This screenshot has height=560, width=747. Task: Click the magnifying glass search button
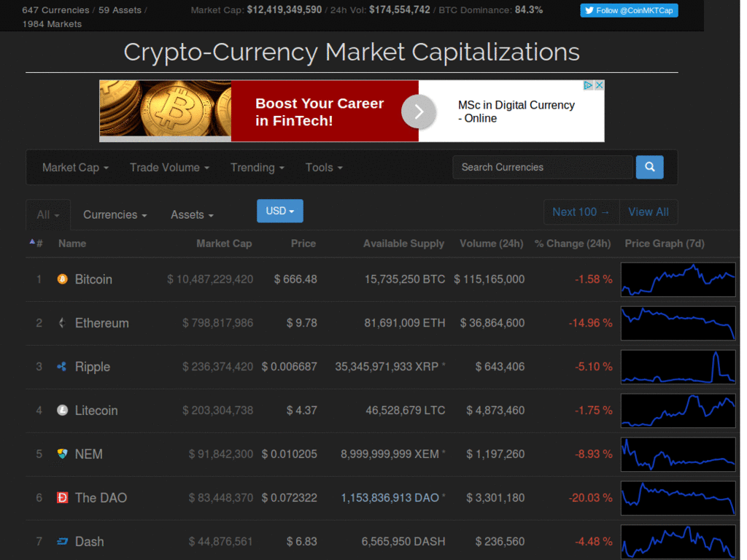pos(649,167)
